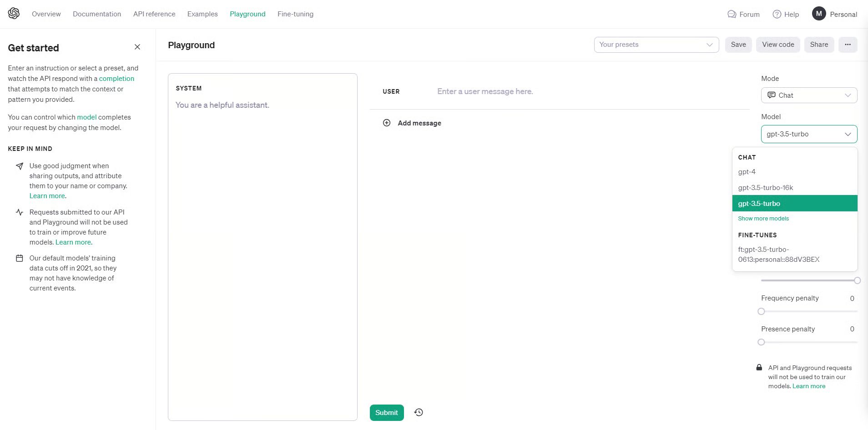Click the plus icon beside Add message

387,123
